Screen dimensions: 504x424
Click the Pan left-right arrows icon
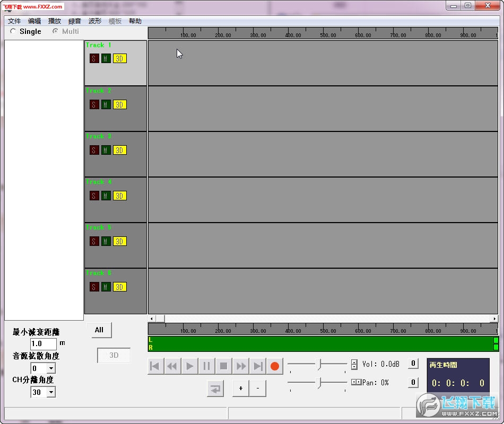click(x=356, y=382)
